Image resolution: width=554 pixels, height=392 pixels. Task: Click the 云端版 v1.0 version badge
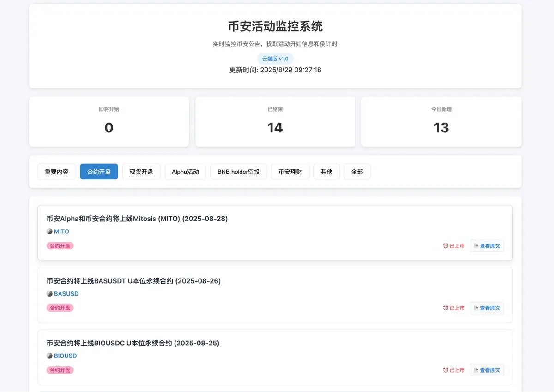[x=275, y=59]
